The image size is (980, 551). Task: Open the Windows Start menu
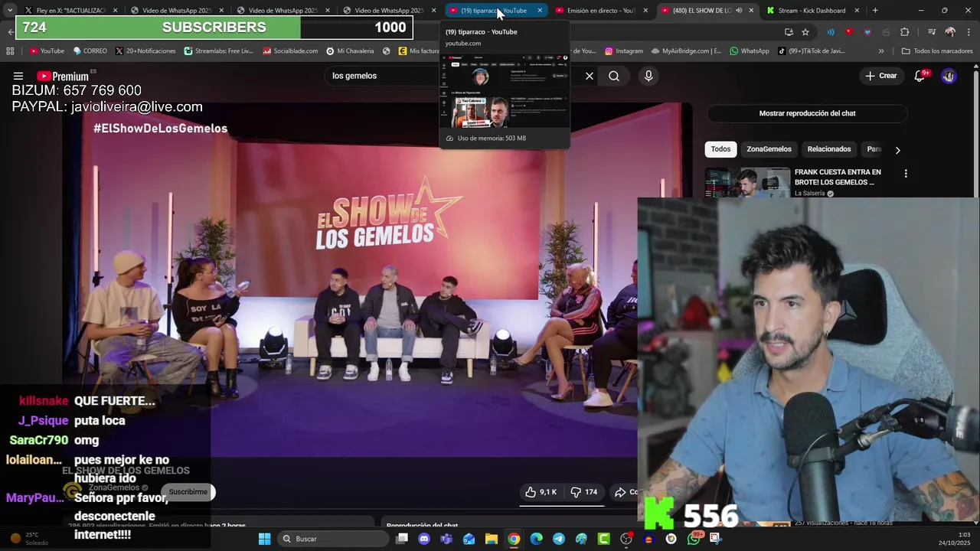264,539
